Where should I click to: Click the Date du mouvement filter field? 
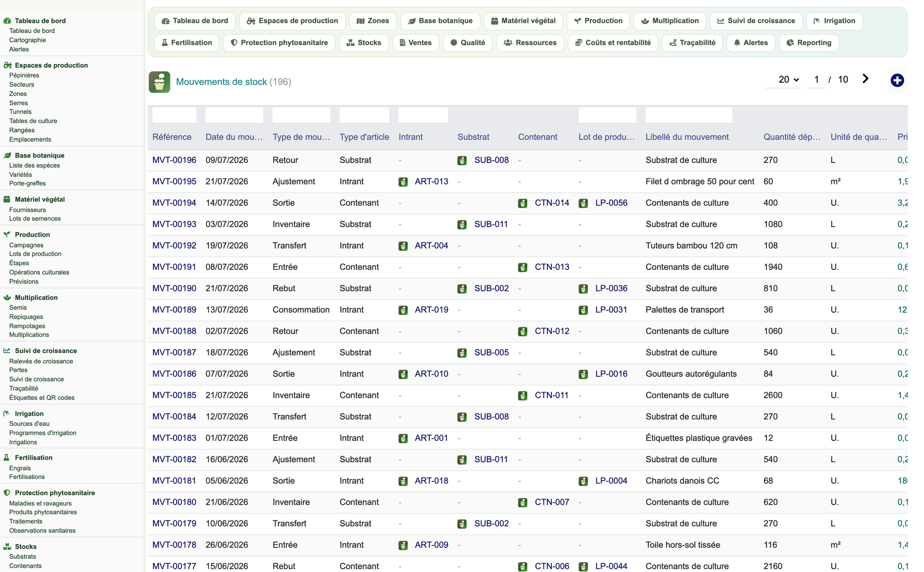point(234,115)
